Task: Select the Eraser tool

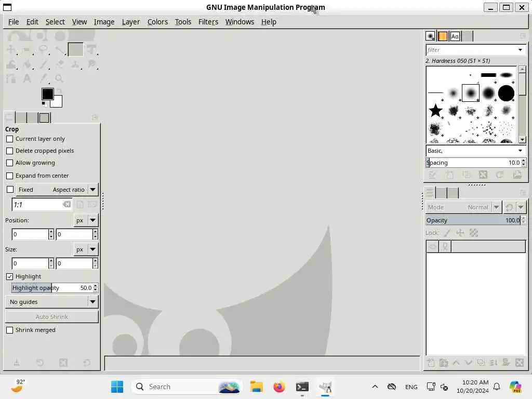Action: tap(60, 64)
